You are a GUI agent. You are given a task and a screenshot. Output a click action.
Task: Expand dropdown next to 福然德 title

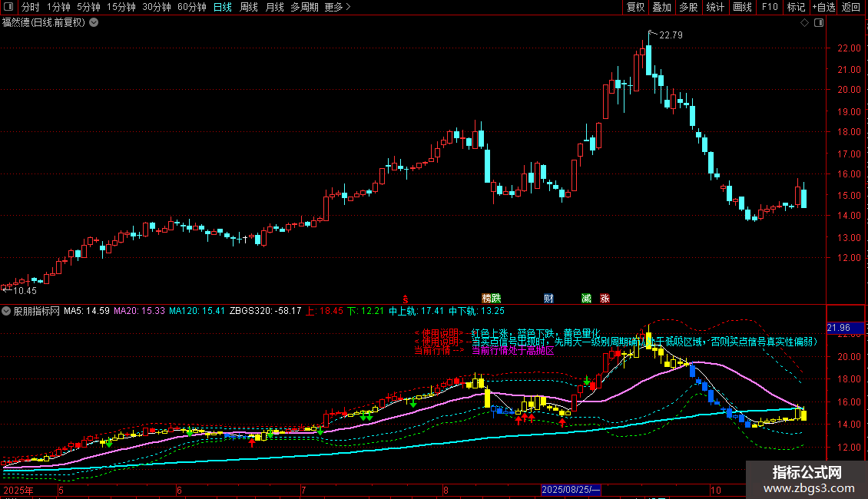pos(94,23)
